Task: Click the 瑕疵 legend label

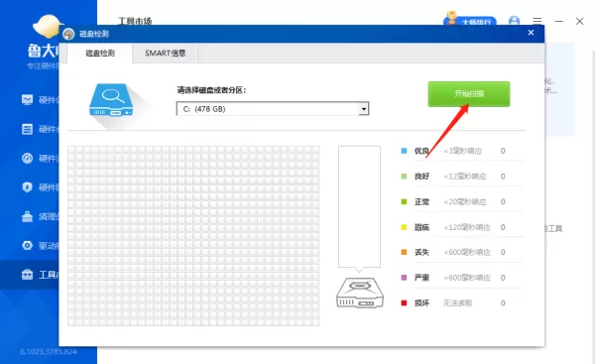Action: [x=421, y=227]
